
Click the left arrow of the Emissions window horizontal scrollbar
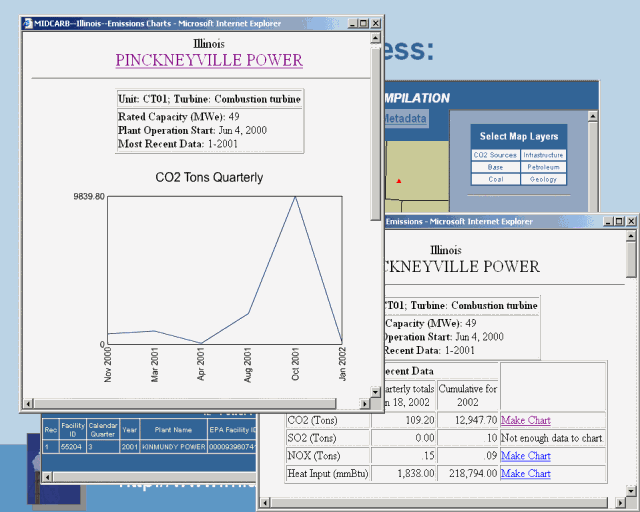[265, 503]
